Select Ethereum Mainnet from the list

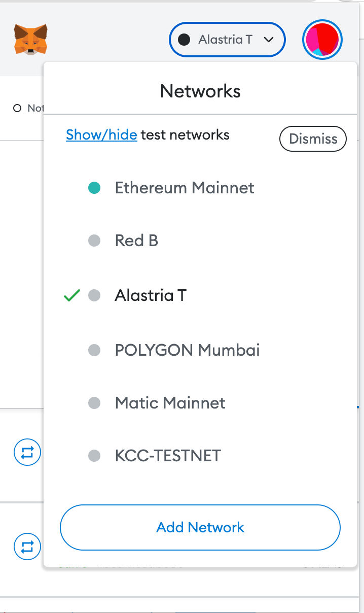185,187
